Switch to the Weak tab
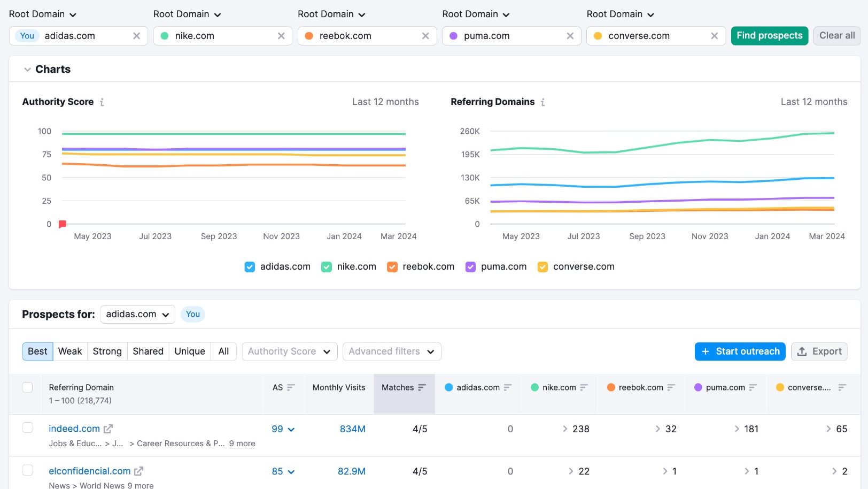 (70, 352)
